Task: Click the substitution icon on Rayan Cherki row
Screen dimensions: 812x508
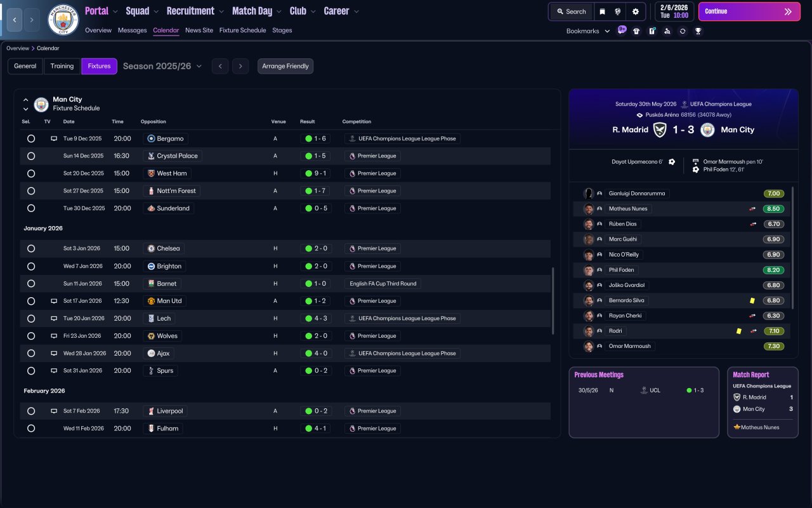Action: 753,316
